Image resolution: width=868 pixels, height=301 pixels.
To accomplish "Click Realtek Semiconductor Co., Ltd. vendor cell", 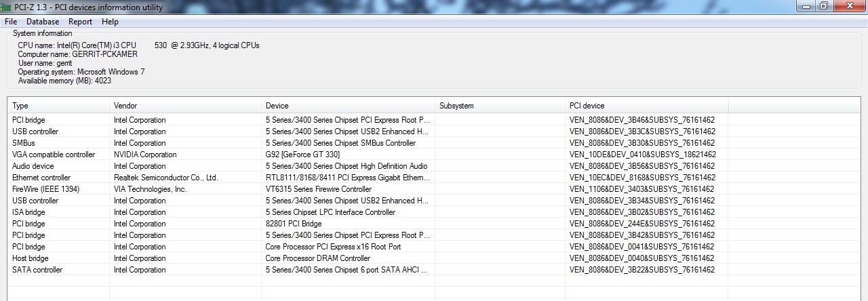I will tap(166, 178).
